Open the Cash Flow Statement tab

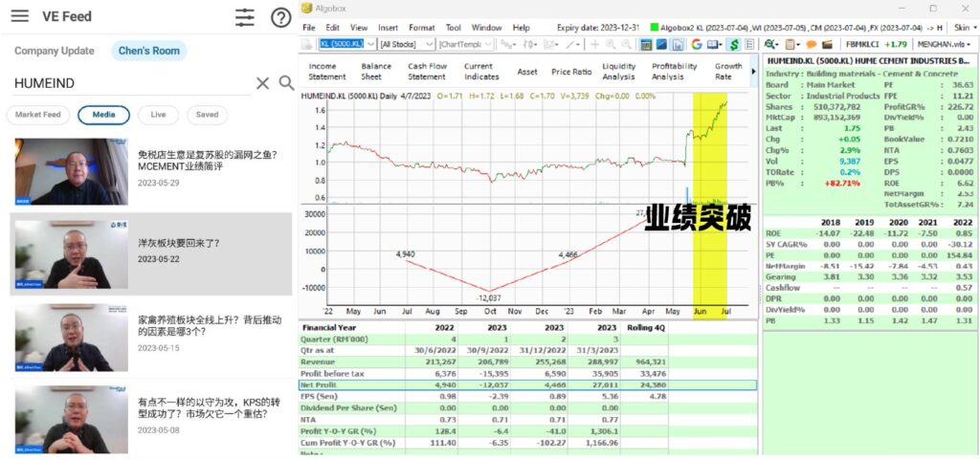(427, 71)
